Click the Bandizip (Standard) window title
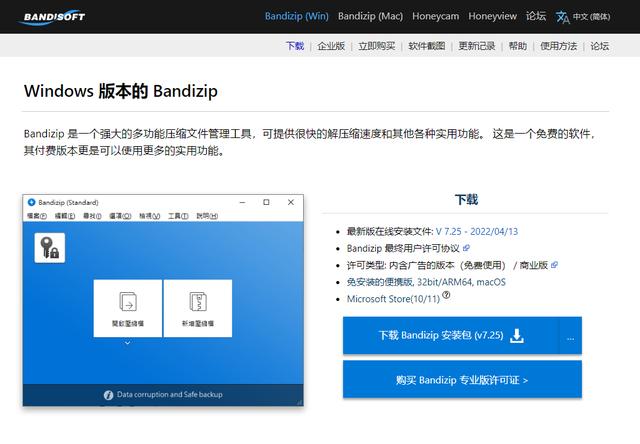640x444 pixels. 68,202
